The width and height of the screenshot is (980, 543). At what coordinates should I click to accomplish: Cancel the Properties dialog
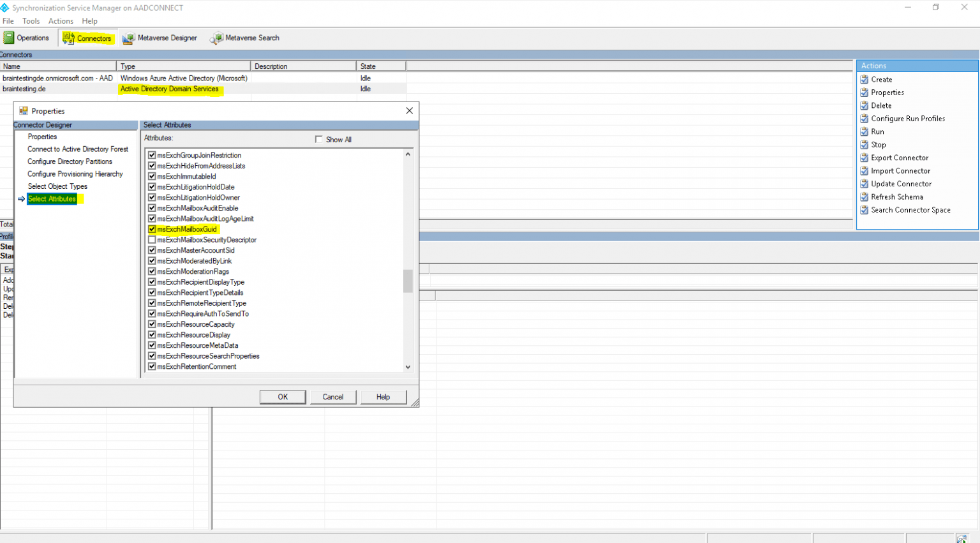(333, 396)
